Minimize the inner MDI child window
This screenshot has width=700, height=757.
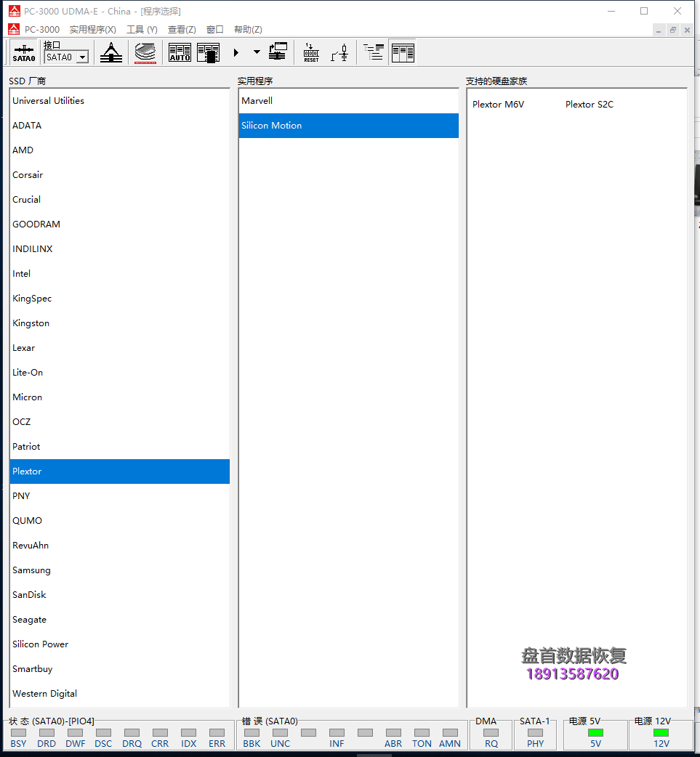click(x=659, y=30)
